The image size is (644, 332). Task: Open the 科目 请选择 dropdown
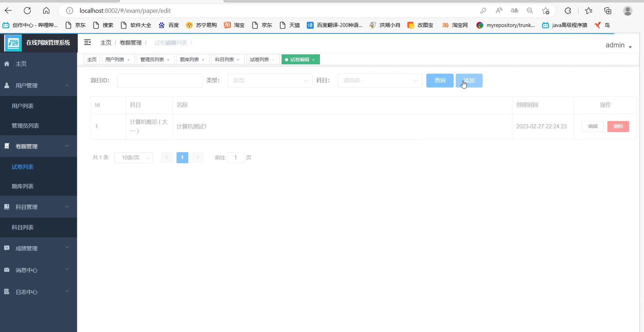pyautogui.click(x=380, y=81)
